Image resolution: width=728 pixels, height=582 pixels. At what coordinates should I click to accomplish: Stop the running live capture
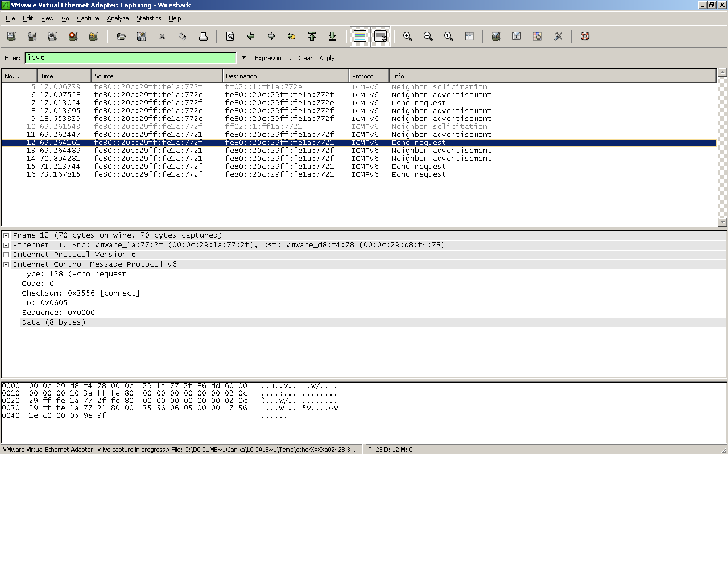73,36
